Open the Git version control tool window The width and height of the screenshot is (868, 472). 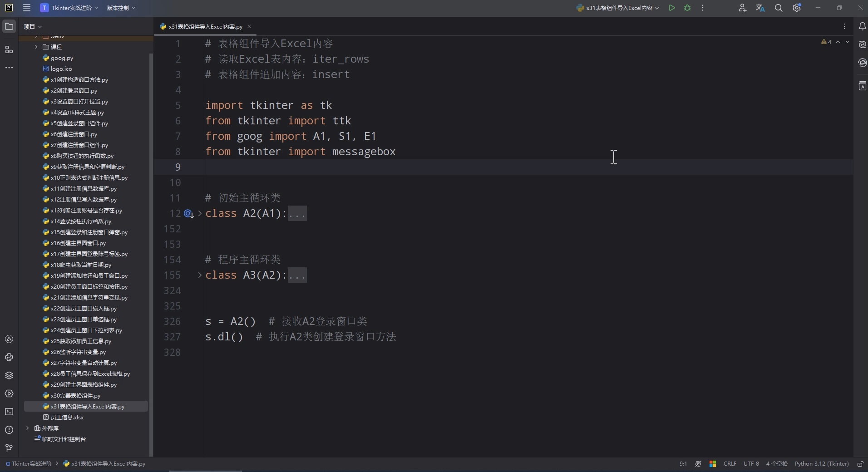point(9,448)
